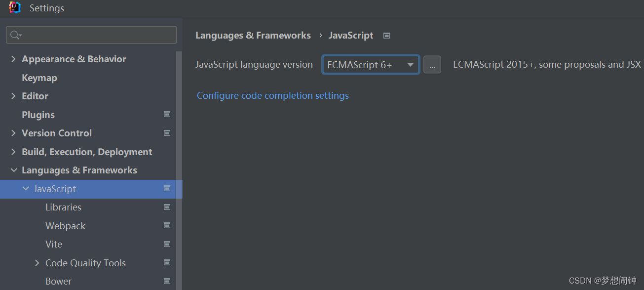
Task: Click the project-level icon next to Bower
Action: pyautogui.click(x=167, y=281)
